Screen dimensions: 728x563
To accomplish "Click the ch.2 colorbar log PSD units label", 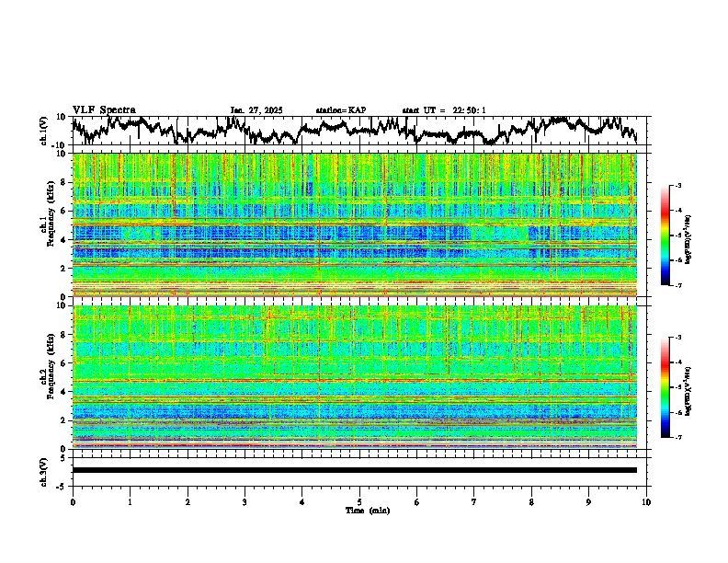I will (x=688, y=392).
